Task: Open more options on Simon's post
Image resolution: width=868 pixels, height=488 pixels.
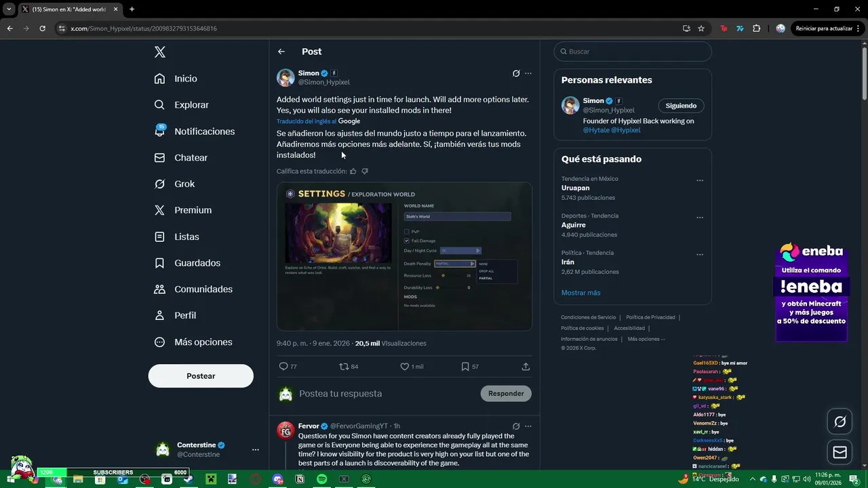Action: click(528, 73)
